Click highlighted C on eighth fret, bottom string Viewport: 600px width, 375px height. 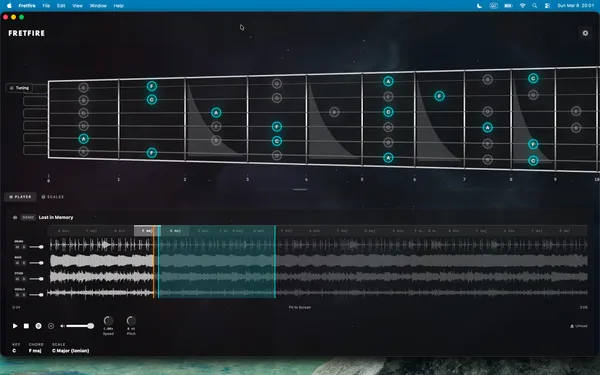click(533, 161)
